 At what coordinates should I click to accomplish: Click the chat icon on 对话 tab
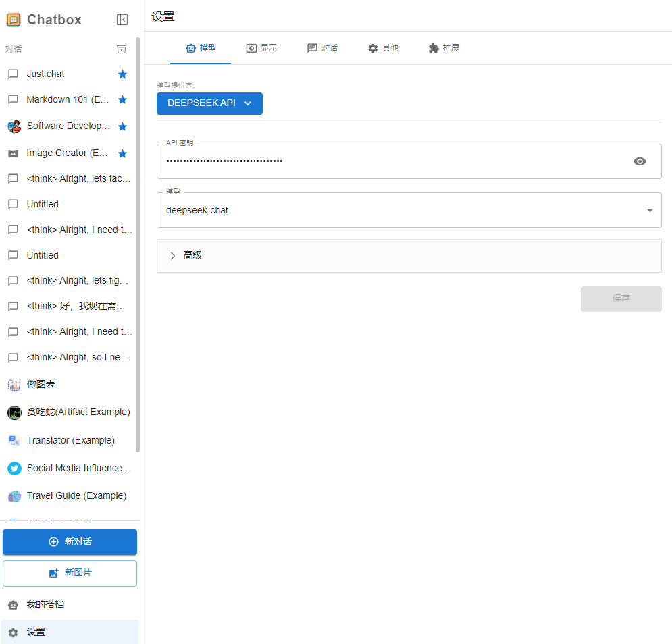pos(312,49)
